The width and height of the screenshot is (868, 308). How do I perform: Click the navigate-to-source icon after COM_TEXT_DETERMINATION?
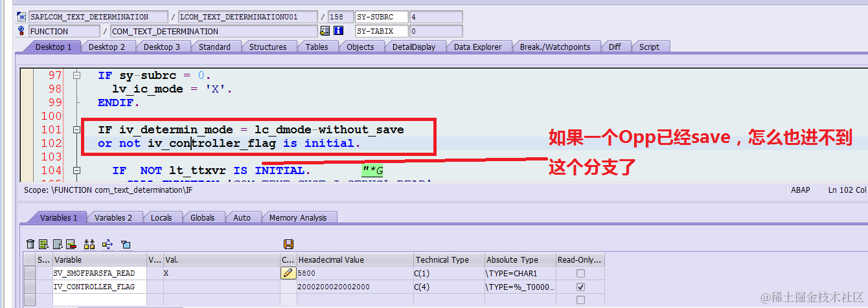tap(325, 31)
